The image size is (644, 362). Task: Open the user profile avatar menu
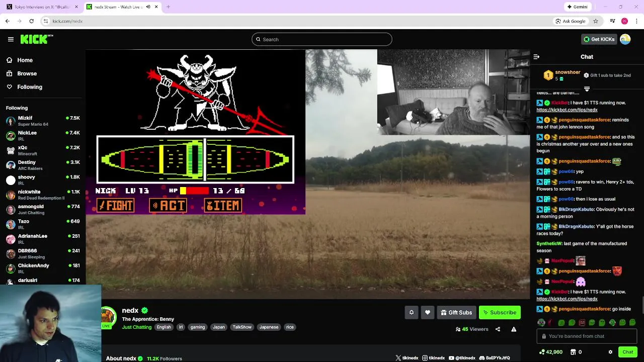[625, 39]
